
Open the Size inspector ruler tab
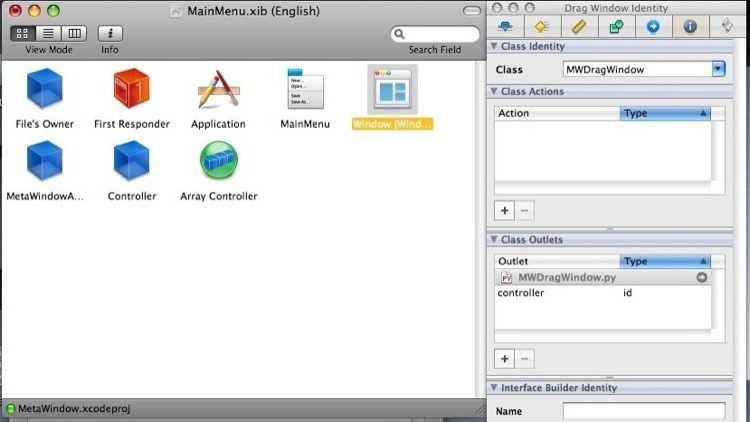click(579, 26)
